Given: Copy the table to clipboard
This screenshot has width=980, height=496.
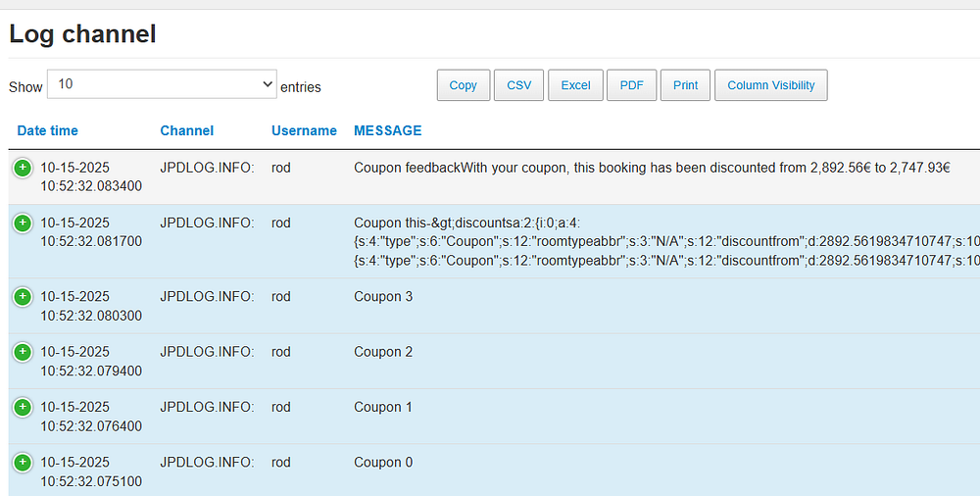Looking at the screenshot, I should point(464,85).
